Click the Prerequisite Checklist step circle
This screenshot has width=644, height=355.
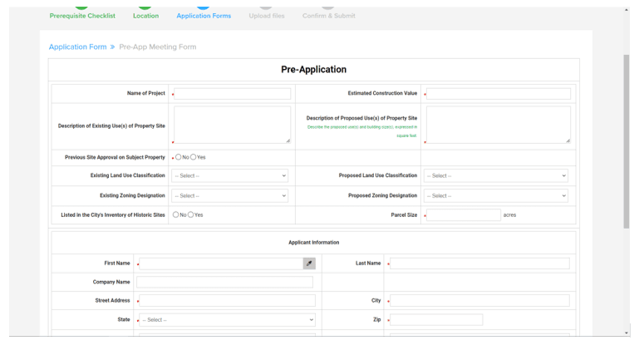(x=81, y=5)
